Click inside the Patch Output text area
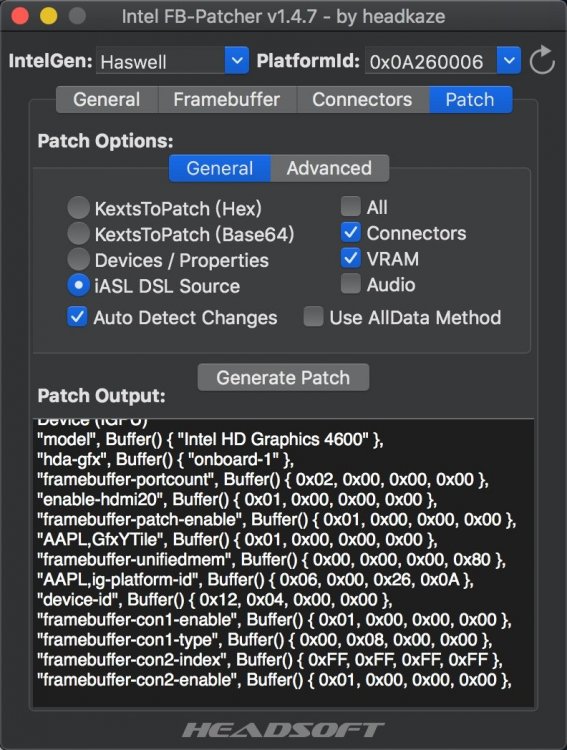The height and width of the screenshot is (750, 567). pyautogui.click(x=283, y=562)
